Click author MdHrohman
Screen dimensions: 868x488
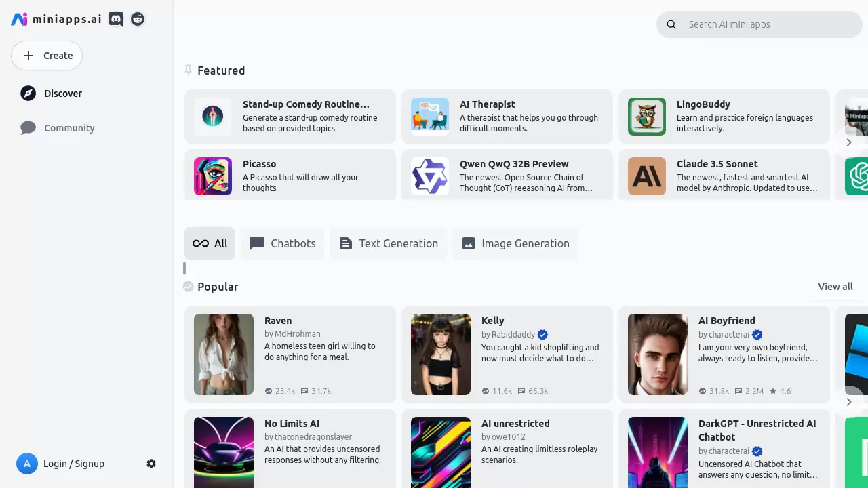(298, 333)
